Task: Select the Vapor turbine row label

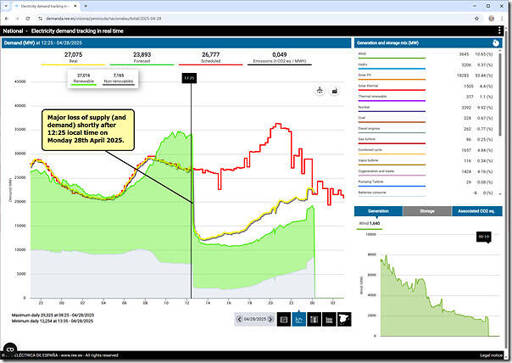Action: [x=368, y=160]
